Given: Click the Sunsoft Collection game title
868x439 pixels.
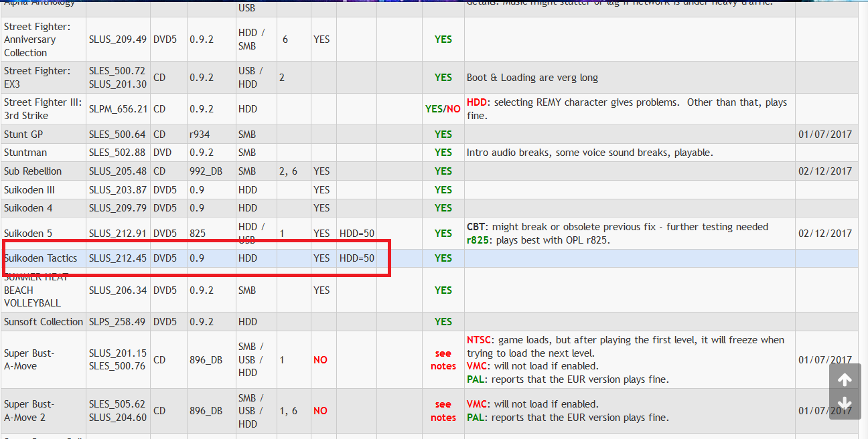Looking at the screenshot, I should tap(43, 321).
